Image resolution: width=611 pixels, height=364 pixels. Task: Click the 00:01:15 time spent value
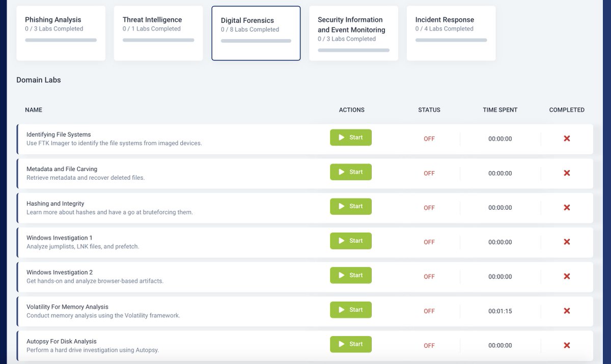(500, 311)
